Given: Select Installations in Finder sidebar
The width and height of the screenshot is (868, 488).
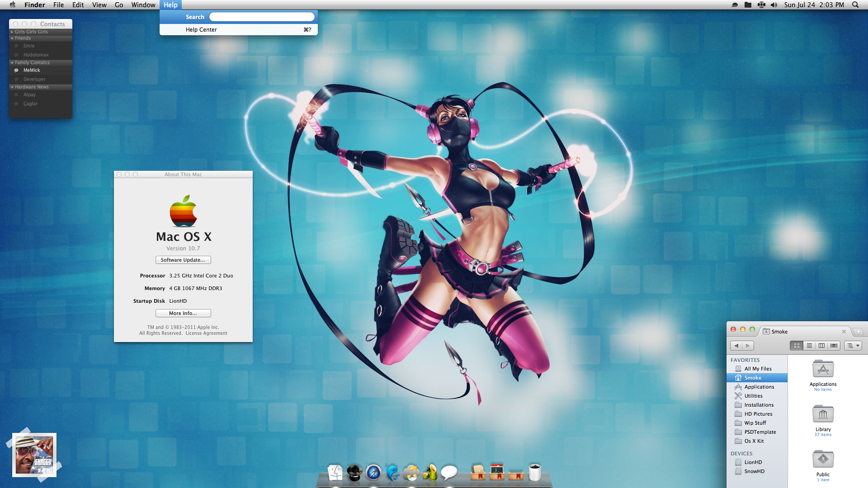Looking at the screenshot, I should pyautogui.click(x=757, y=405).
